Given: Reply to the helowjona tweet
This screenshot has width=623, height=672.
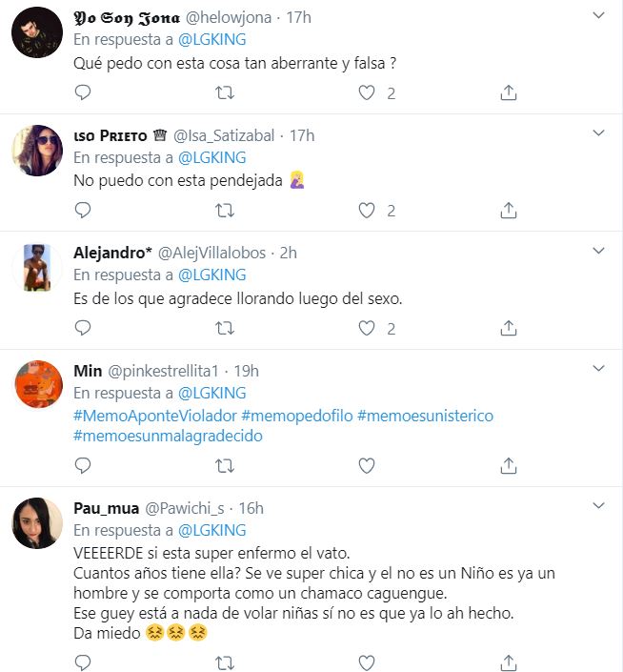Looking at the screenshot, I should pyautogui.click(x=83, y=92).
